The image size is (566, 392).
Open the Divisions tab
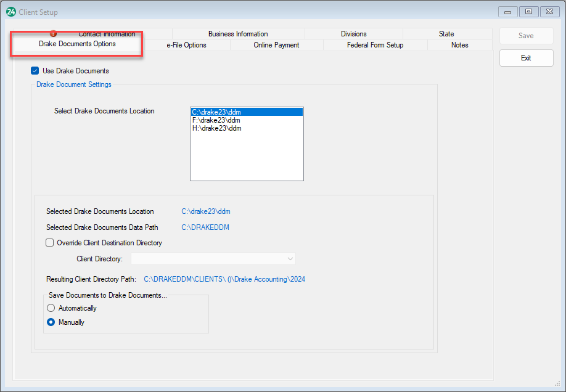point(355,33)
